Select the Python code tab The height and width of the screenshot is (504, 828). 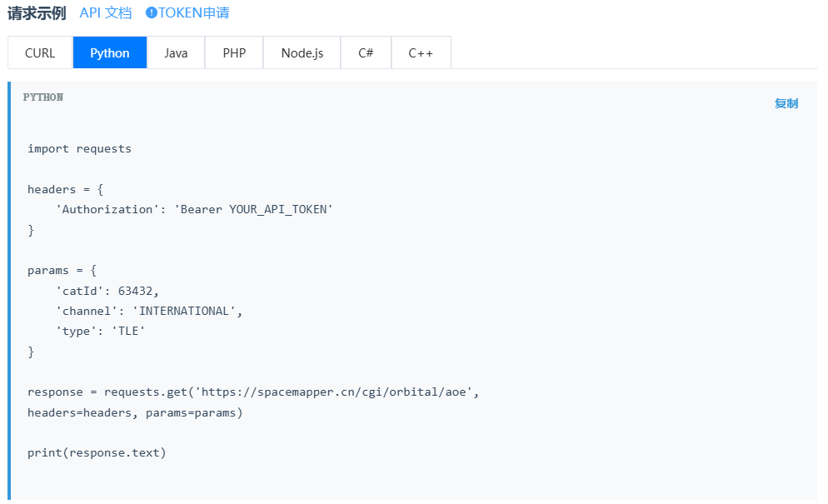point(110,52)
